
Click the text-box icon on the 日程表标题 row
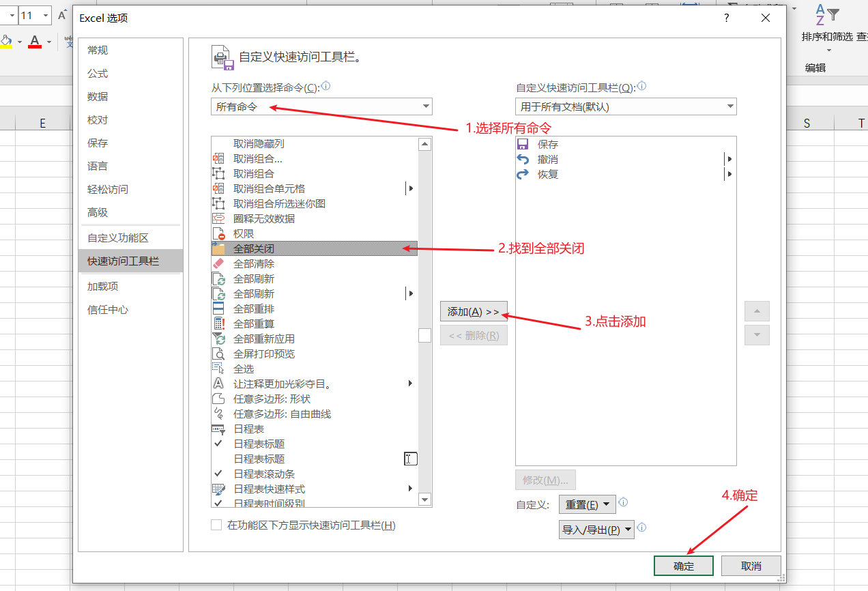(410, 459)
